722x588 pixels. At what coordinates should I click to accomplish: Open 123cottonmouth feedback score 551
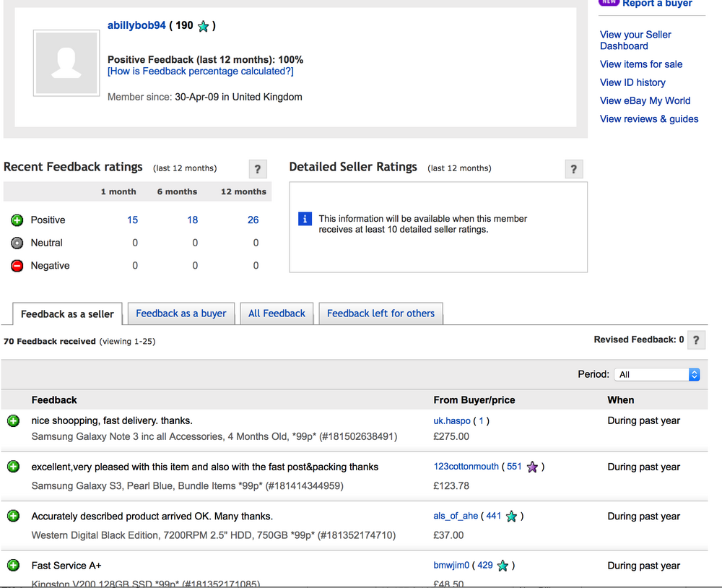pos(514,467)
